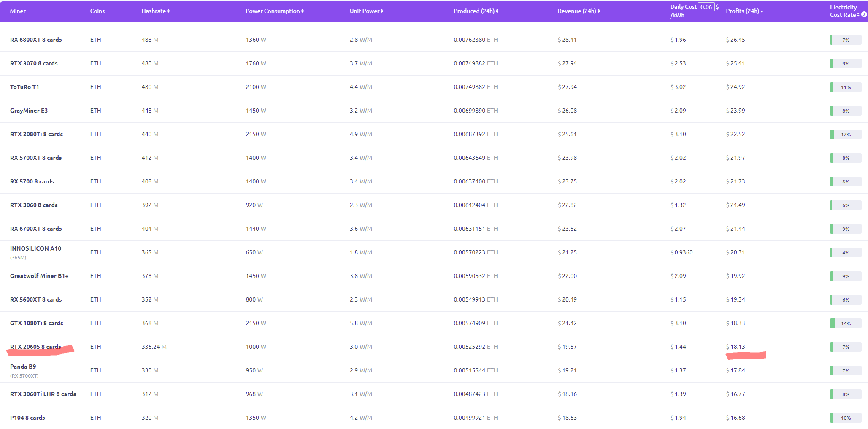Click the Unit Power sort arrows

(x=382, y=11)
